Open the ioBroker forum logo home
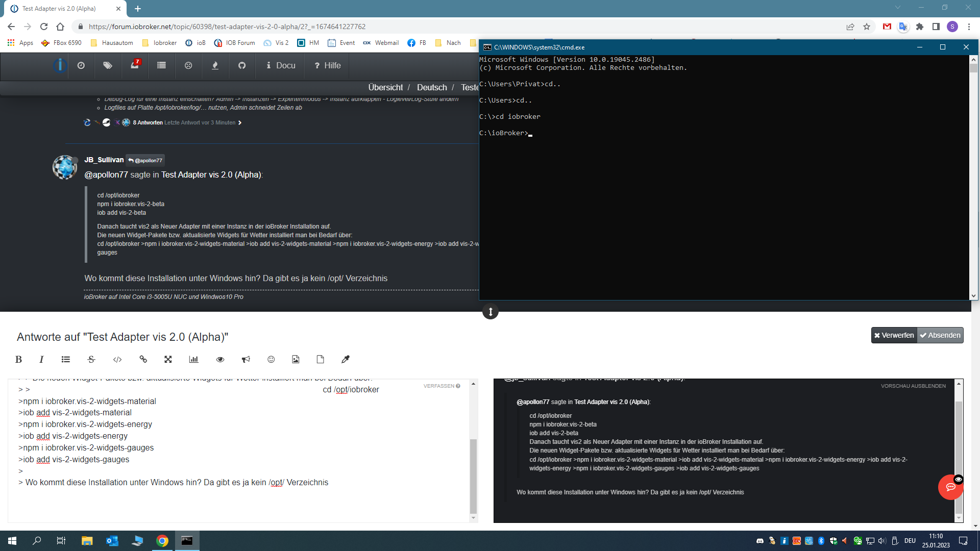Viewport: 980px width, 551px height. (60, 65)
